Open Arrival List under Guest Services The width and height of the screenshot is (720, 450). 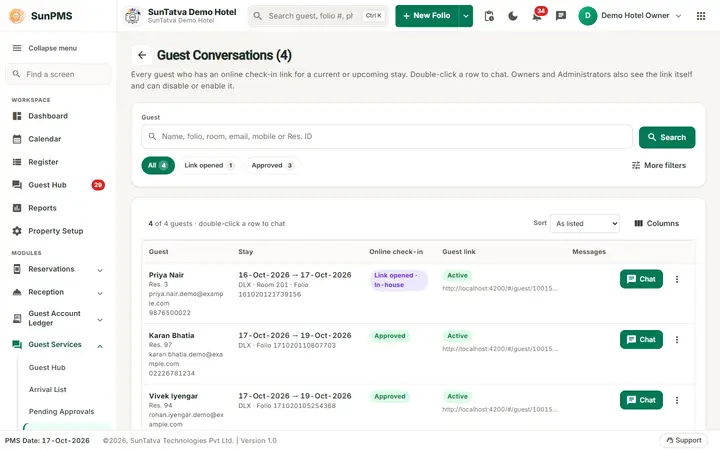pos(48,389)
